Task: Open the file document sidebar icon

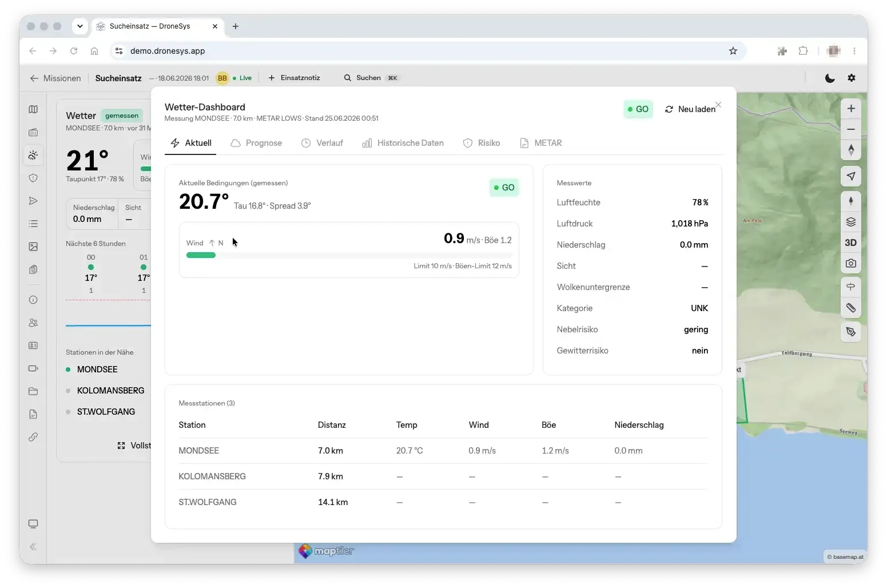Action: point(33,414)
